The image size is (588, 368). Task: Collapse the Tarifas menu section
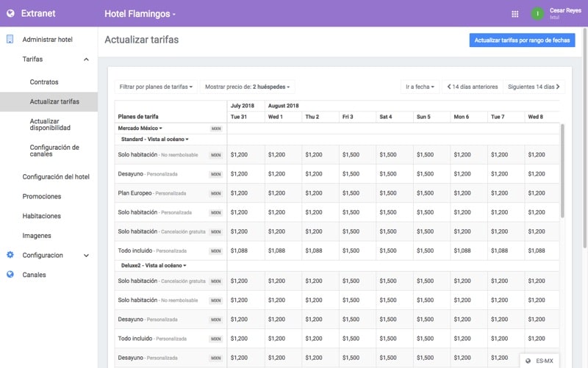tap(86, 59)
